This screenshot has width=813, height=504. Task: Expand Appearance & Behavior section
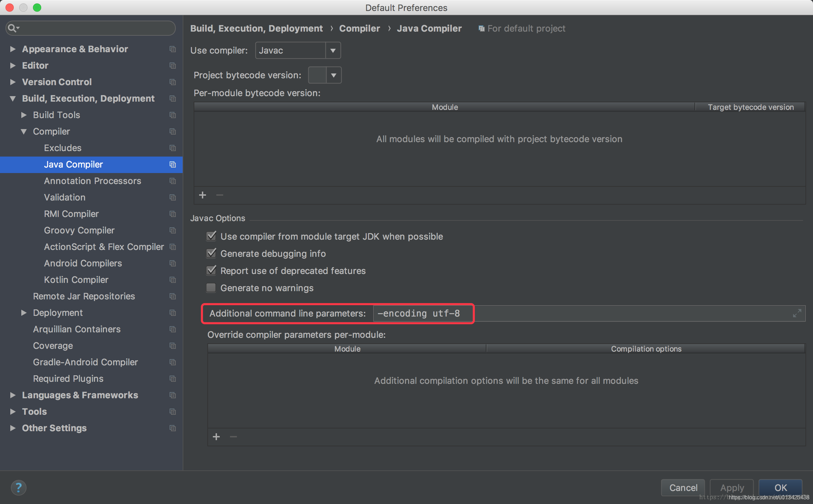point(13,49)
